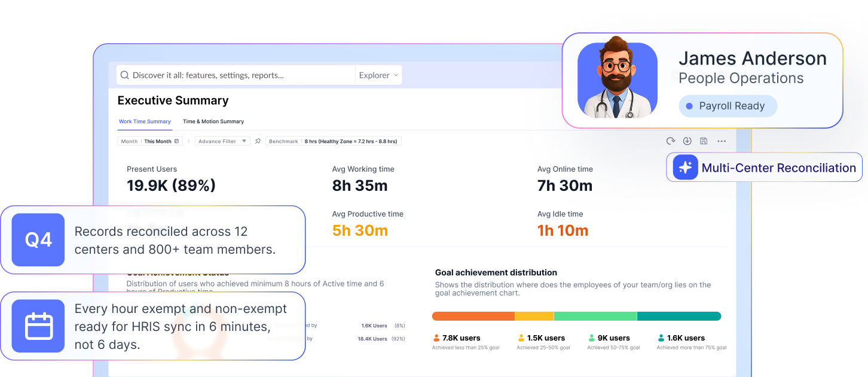Switch to Work Time Summary tab
Viewport: 868px width, 377px height.
(x=145, y=121)
